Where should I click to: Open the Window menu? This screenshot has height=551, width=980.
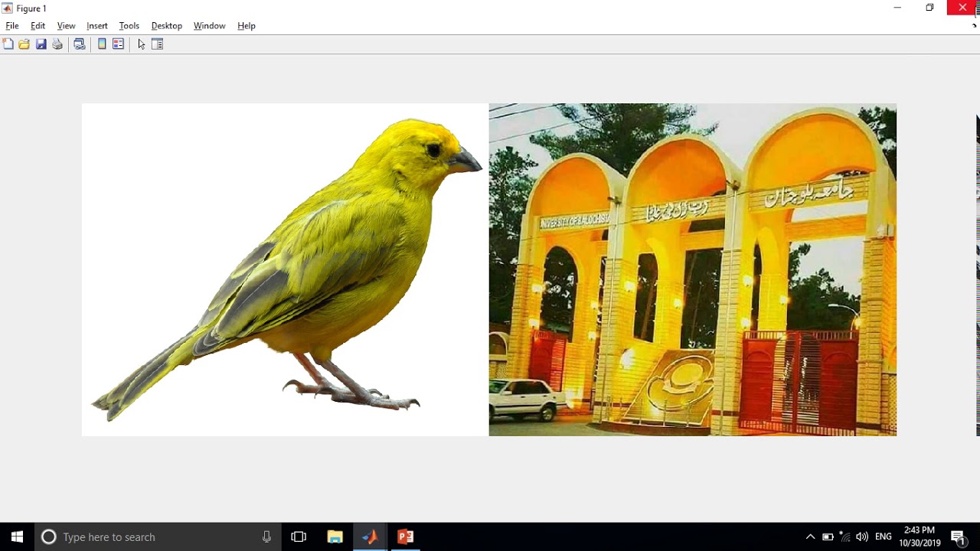coord(209,26)
